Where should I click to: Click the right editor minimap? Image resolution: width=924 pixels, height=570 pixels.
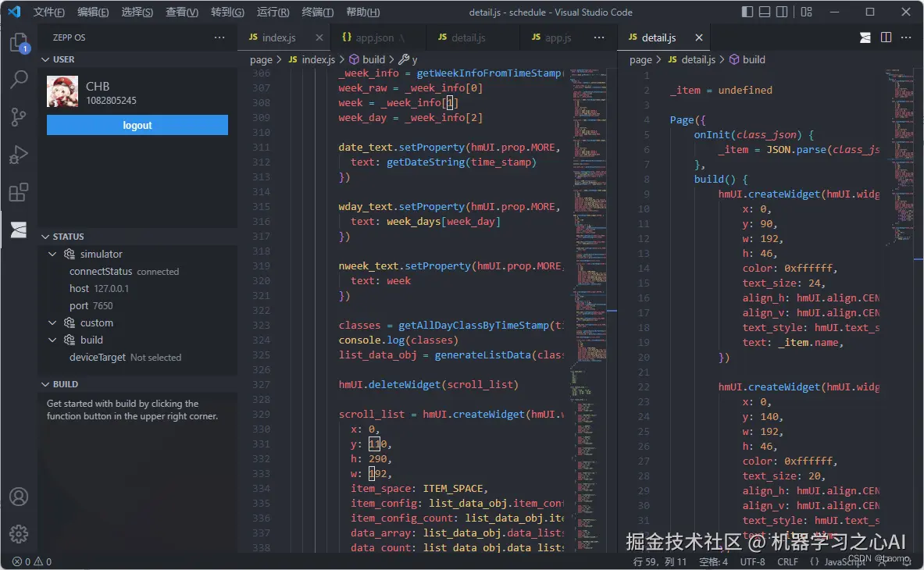tap(899, 310)
